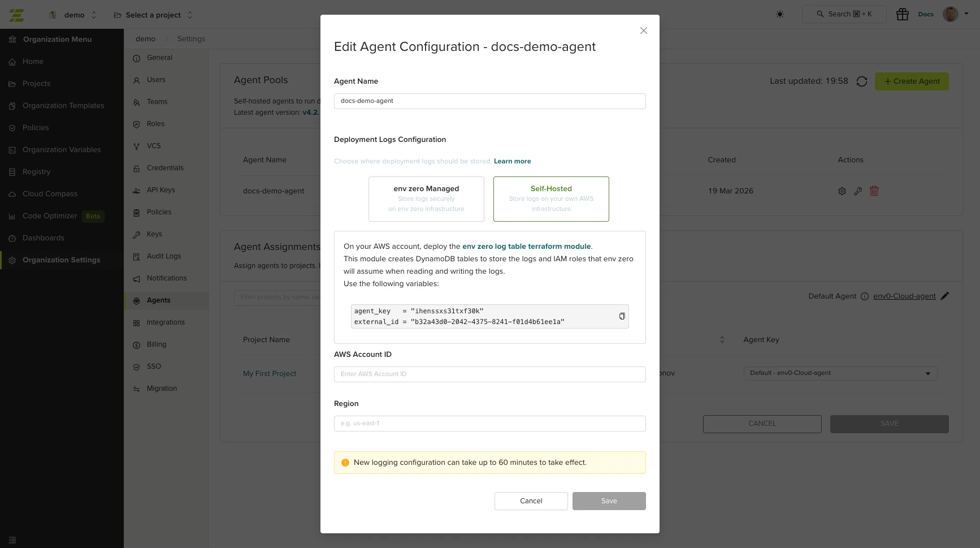
Task: Toggle the light/dark theme
Action: (x=779, y=14)
